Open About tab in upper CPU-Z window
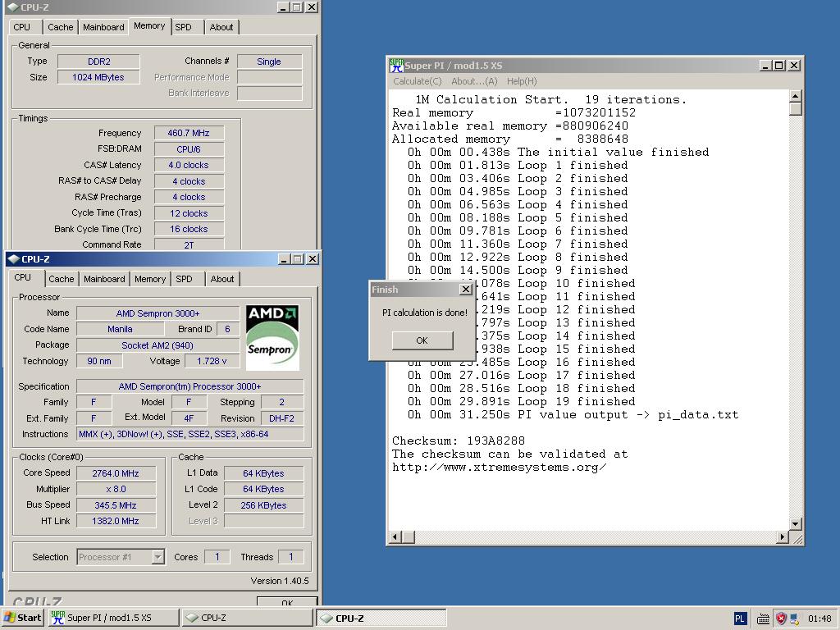Viewport: 840px width, 630px height. point(221,27)
